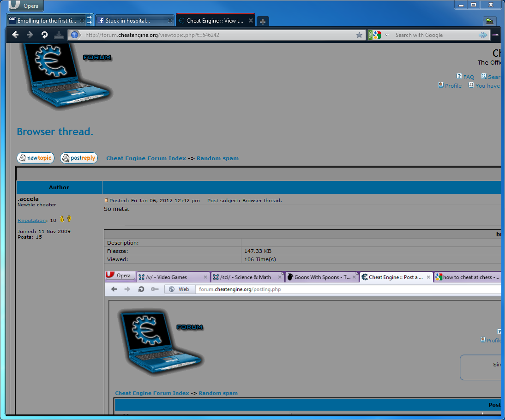The image size is (505, 420).
Task: Close the 'Stuck in hospital...' tab
Action: tap(170, 21)
